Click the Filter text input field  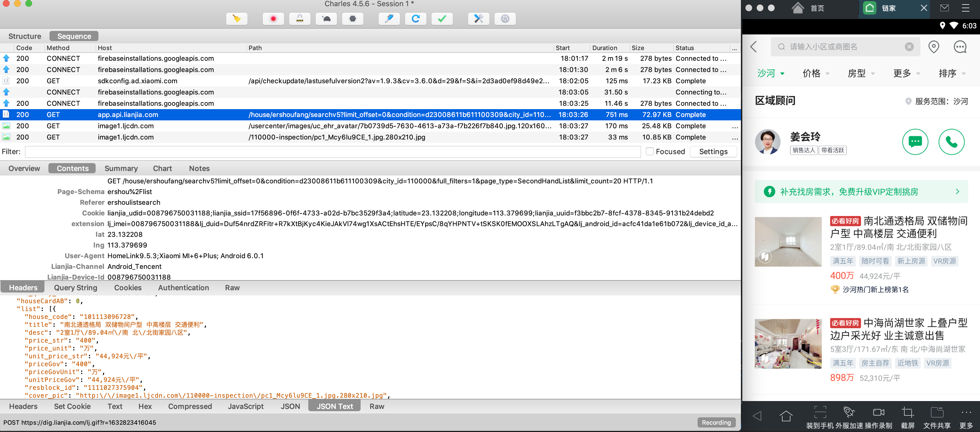[x=333, y=151]
